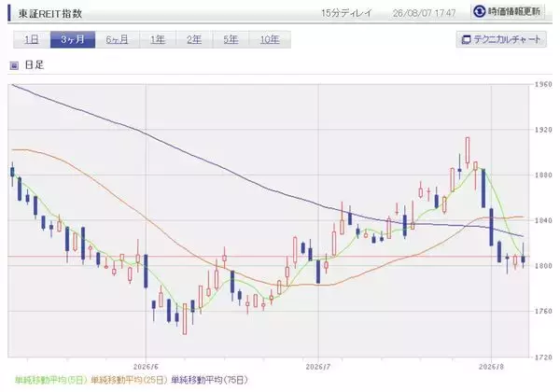Image resolution: width=560 pixels, height=392 pixels.
Task: Click the chart icon beside テクニカルチャート
Action: click(466, 39)
